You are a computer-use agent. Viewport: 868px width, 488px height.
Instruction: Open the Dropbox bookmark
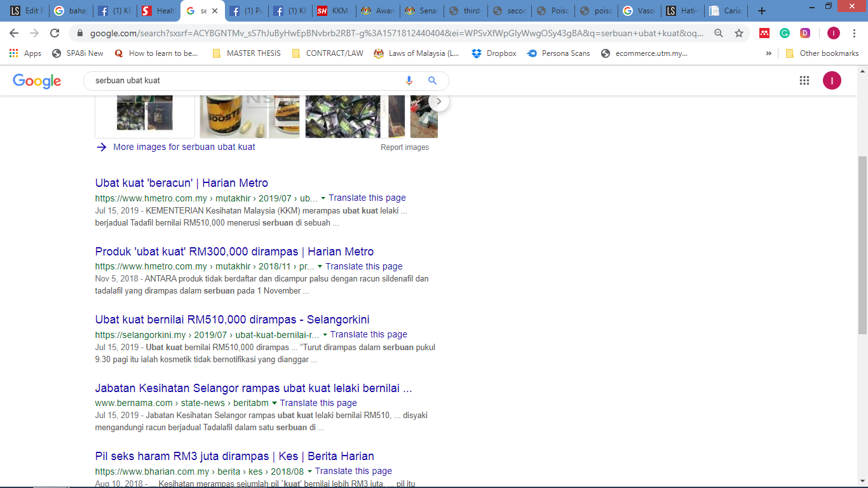pyautogui.click(x=494, y=53)
